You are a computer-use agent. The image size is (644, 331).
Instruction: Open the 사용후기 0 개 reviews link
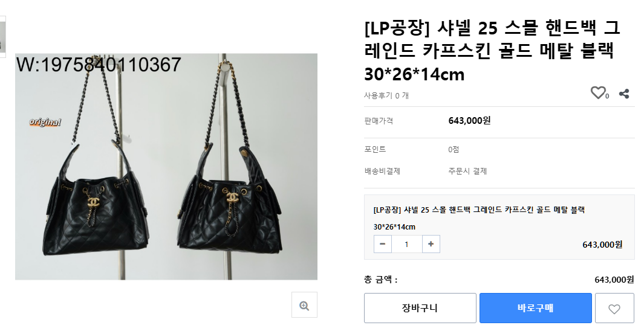386,95
